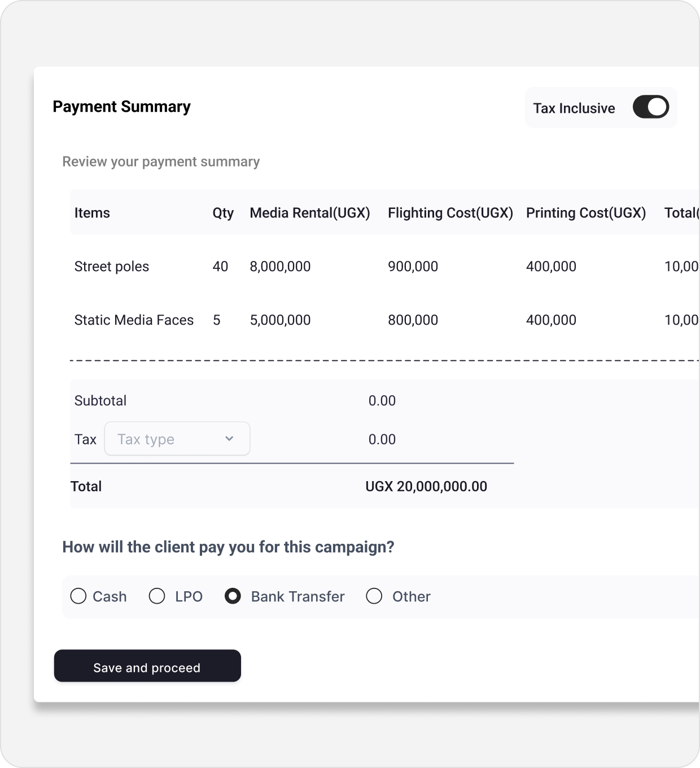Toggle the Tax Inclusive switch

(650, 107)
